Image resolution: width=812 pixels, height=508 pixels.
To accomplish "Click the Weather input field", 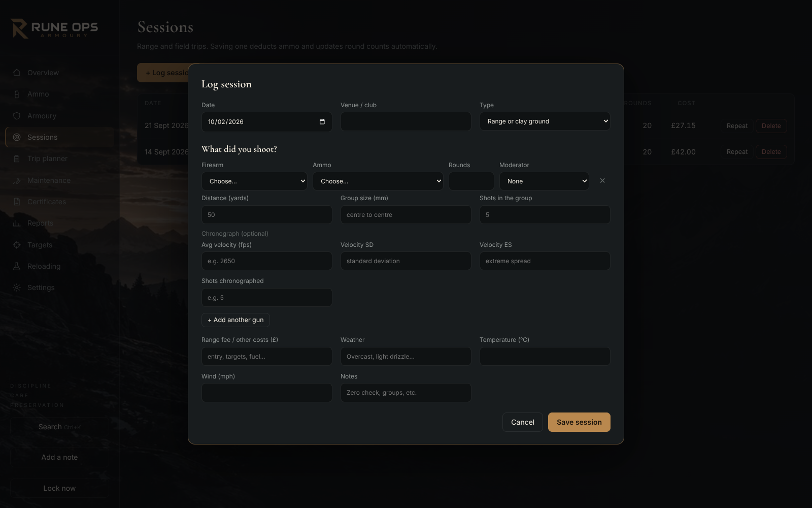I will pyautogui.click(x=406, y=357).
